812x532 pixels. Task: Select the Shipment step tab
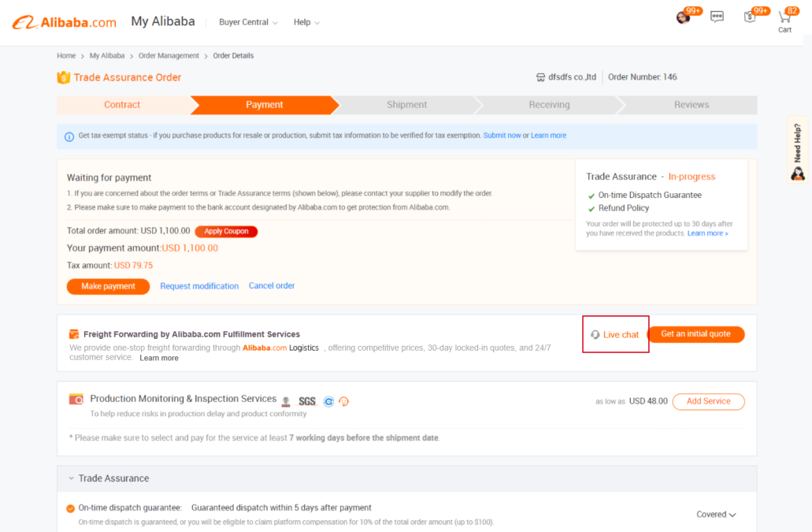click(x=406, y=105)
